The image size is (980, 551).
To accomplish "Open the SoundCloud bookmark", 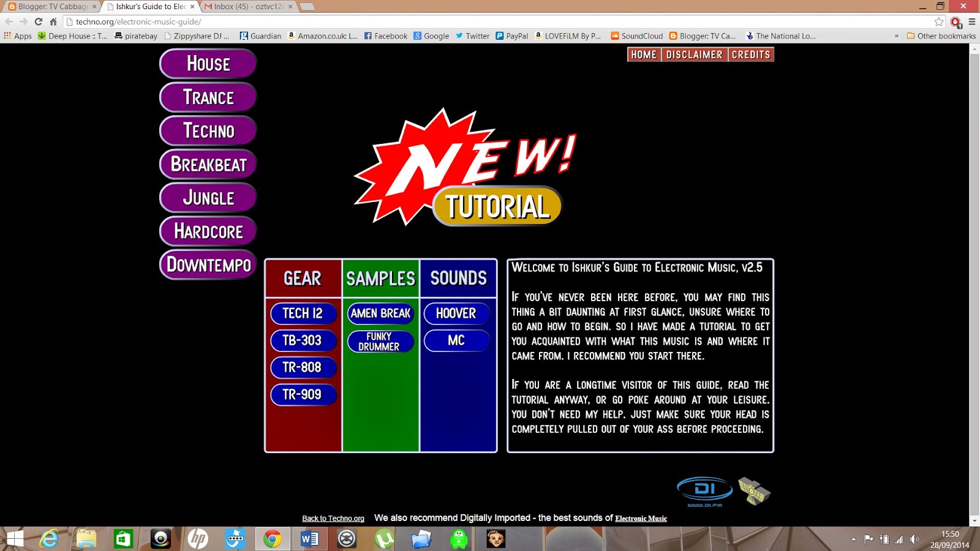I will click(x=637, y=36).
